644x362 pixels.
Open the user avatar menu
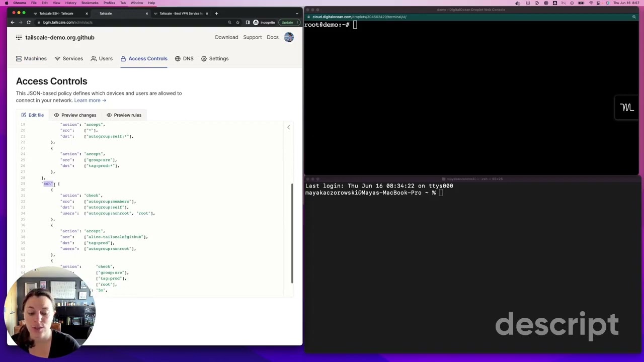click(289, 37)
